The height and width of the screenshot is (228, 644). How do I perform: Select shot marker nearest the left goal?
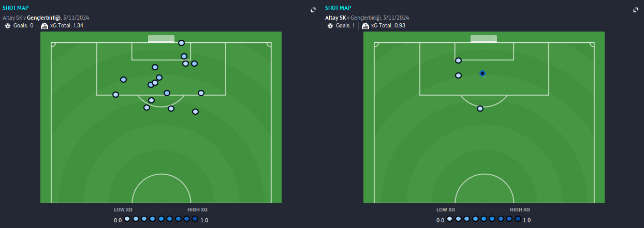pyautogui.click(x=181, y=43)
